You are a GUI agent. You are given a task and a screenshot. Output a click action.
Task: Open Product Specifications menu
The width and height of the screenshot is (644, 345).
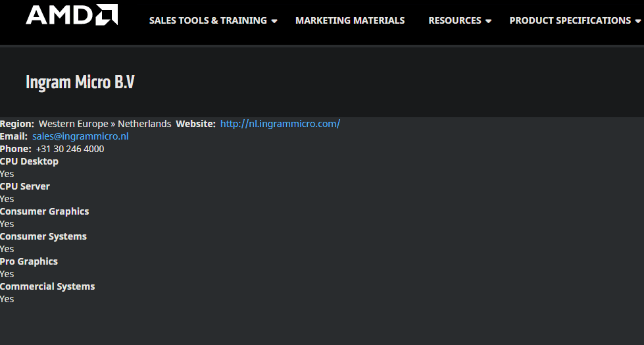tap(570, 20)
